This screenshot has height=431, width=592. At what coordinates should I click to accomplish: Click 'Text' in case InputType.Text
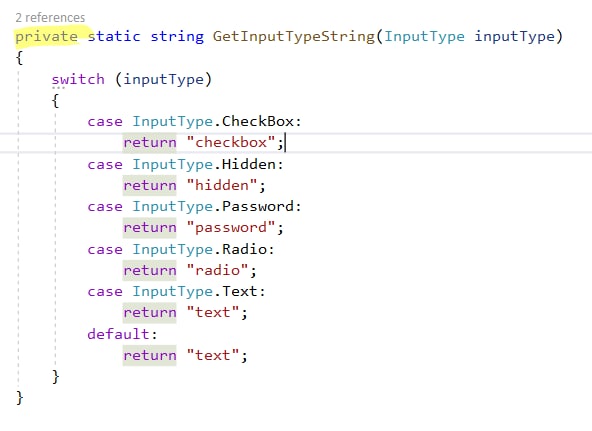click(x=240, y=291)
